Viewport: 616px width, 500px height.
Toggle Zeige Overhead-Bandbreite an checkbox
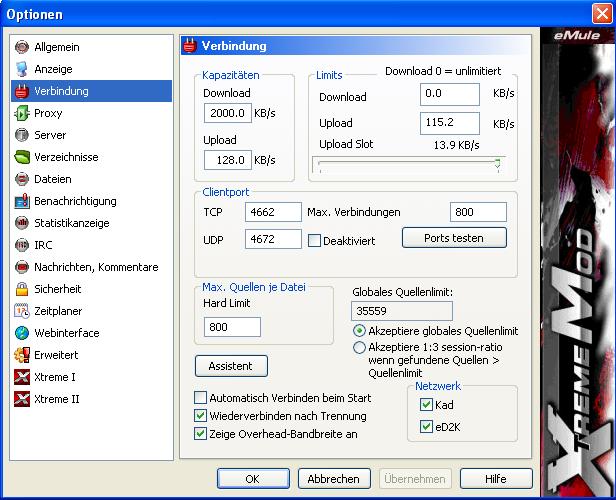[x=200, y=434]
